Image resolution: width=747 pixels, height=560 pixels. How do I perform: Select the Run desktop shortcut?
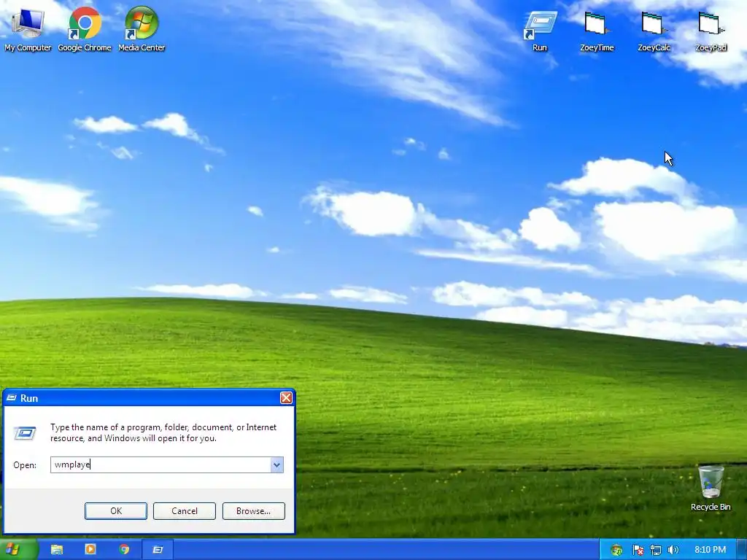540,31
